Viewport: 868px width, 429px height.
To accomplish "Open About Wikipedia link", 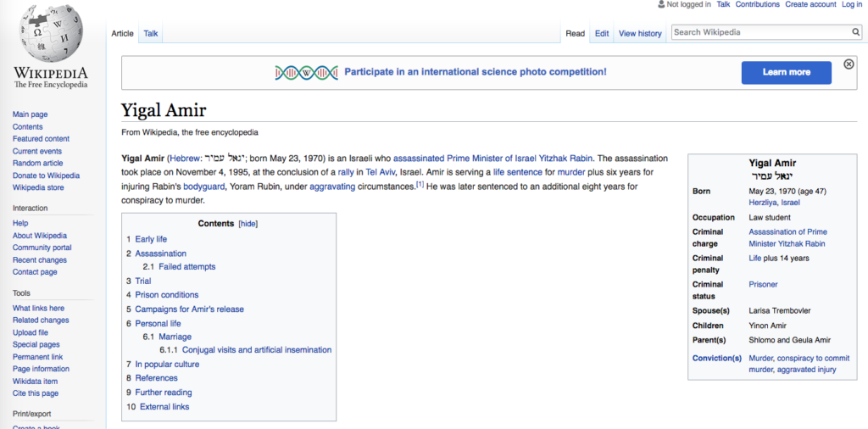I will (40, 235).
